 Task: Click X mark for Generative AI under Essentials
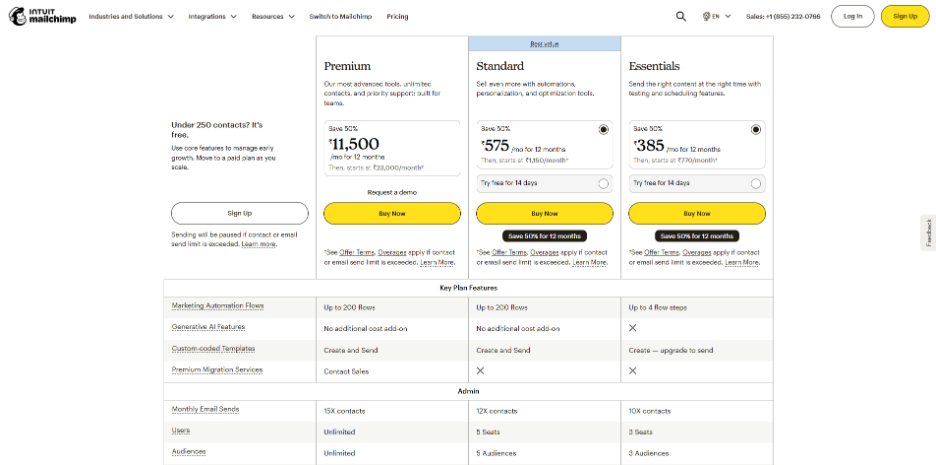[x=633, y=328]
